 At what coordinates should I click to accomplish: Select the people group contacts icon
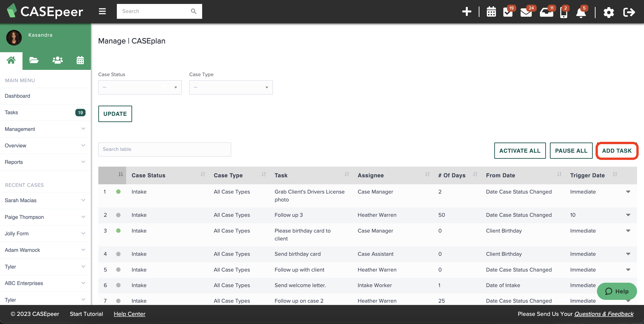[57, 60]
